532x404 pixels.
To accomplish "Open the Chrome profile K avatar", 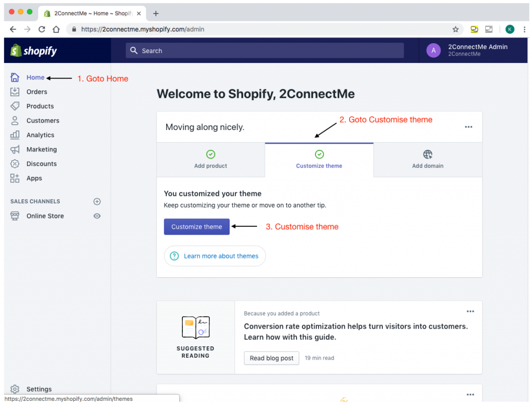I will 510,29.
